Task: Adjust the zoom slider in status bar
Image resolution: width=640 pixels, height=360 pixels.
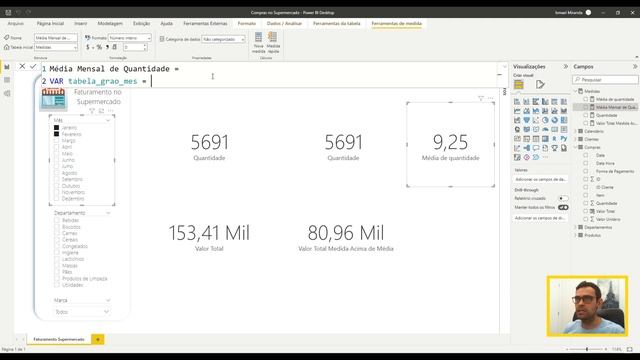Action: pyautogui.click(x=587, y=349)
